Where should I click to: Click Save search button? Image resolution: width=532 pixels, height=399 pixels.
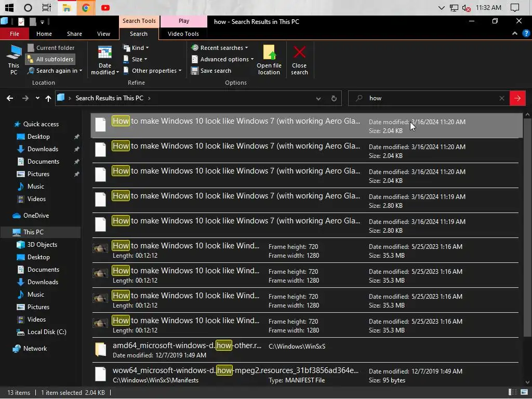(211, 71)
